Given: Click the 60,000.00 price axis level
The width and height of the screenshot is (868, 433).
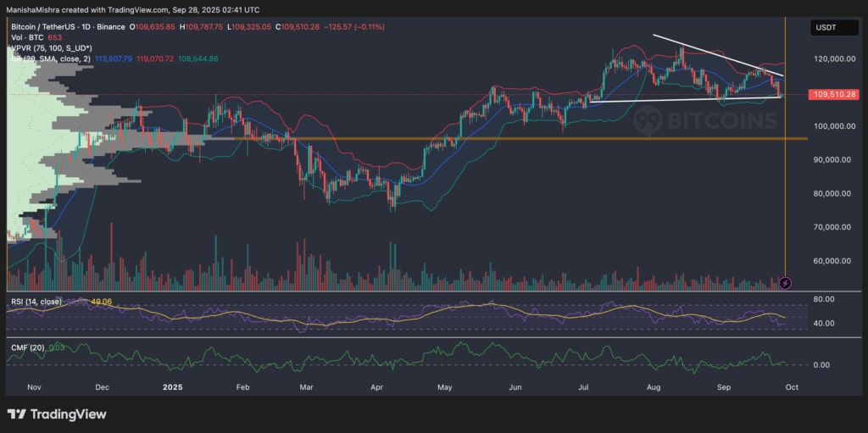Looking at the screenshot, I should [833, 261].
